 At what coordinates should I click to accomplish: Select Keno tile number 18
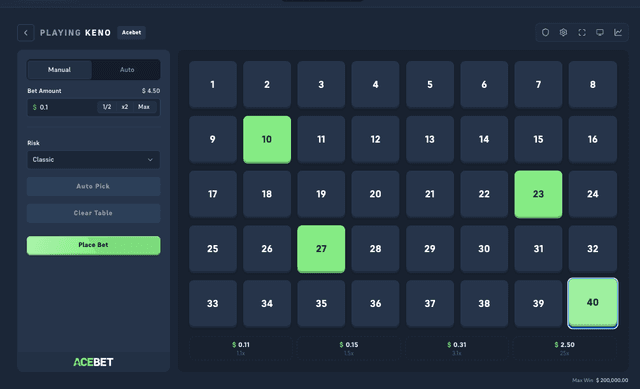tap(267, 194)
